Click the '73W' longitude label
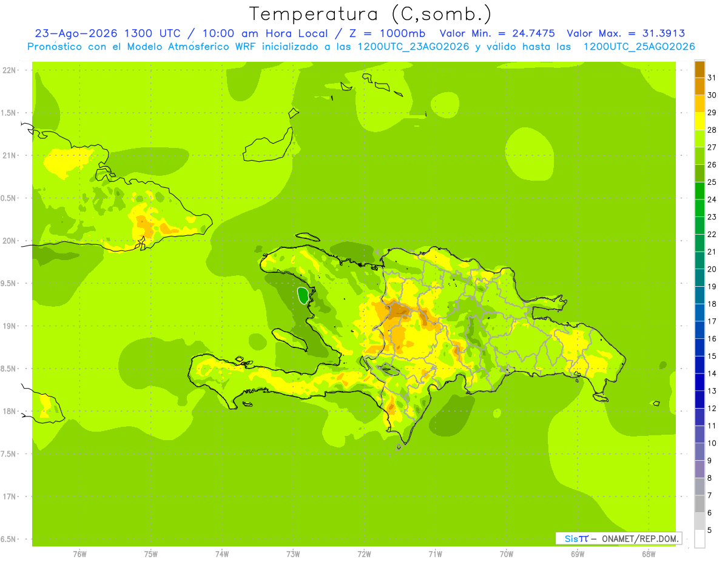Image resolution: width=728 pixels, height=562 pixels. 293,555
